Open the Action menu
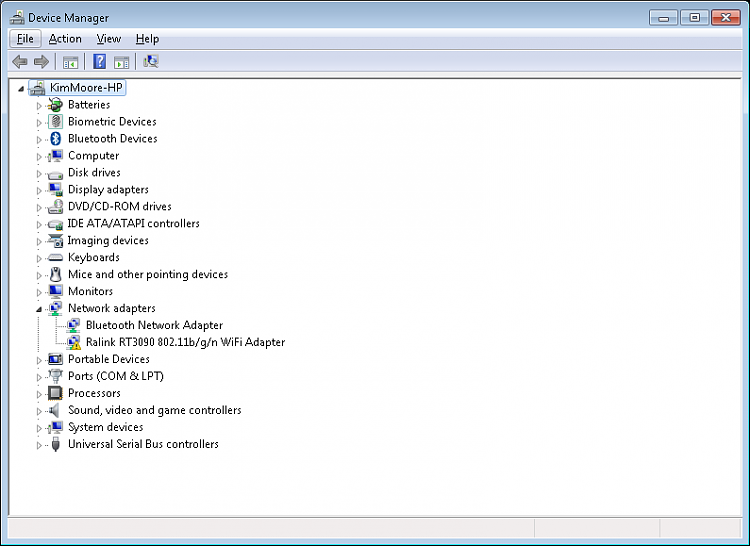This screenshot has width=750, height=546. (65, 39)
